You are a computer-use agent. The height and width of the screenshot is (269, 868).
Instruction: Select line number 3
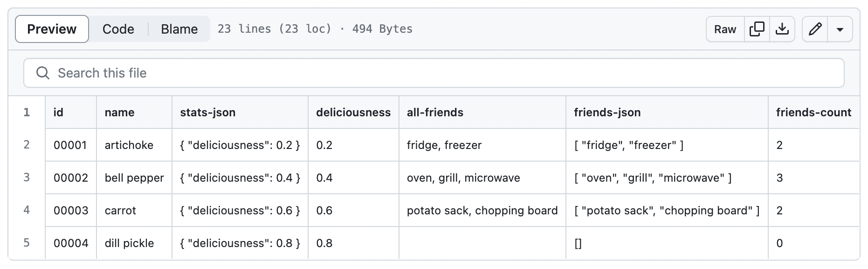(x=27, y=177)
